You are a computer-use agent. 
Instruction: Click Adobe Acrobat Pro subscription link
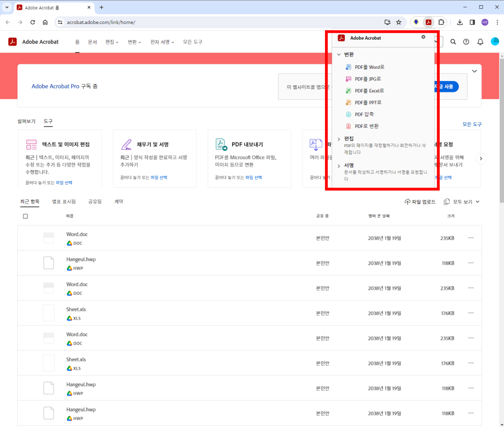point(55,86)
